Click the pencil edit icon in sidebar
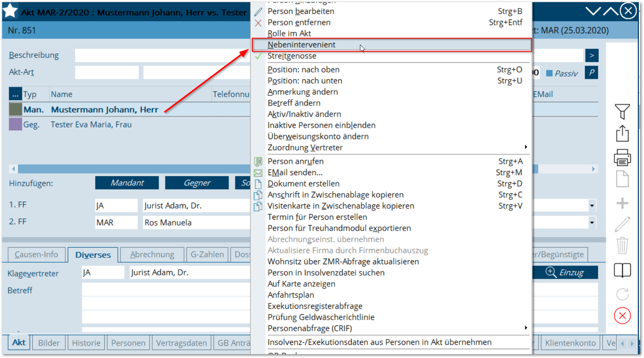The height and width of the screenshot is (358, 644). tap(622, 224)
